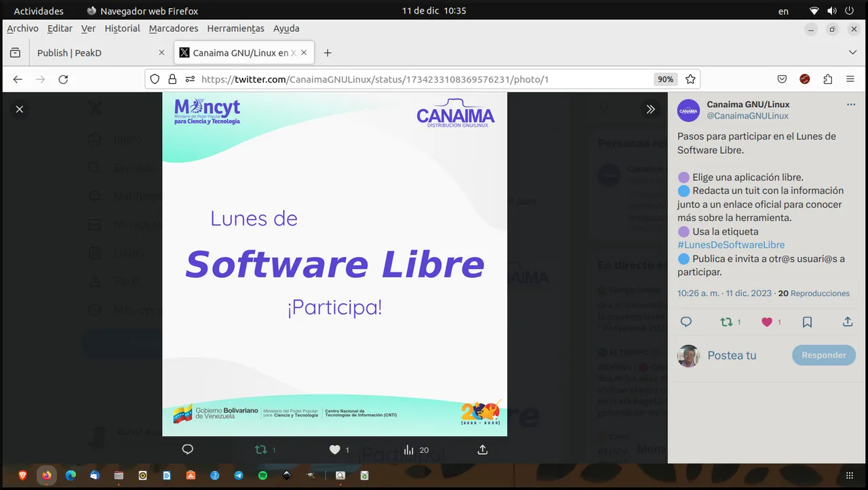The height and width of the screenshot is (490, 868).
Task: Open the clock showing 11 de dic 10:35
Action: pos(434,11)
